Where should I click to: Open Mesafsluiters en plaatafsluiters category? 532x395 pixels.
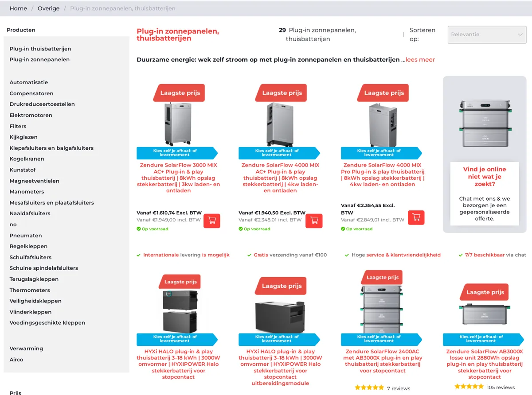pyautogui.click(x=52, y=202)
